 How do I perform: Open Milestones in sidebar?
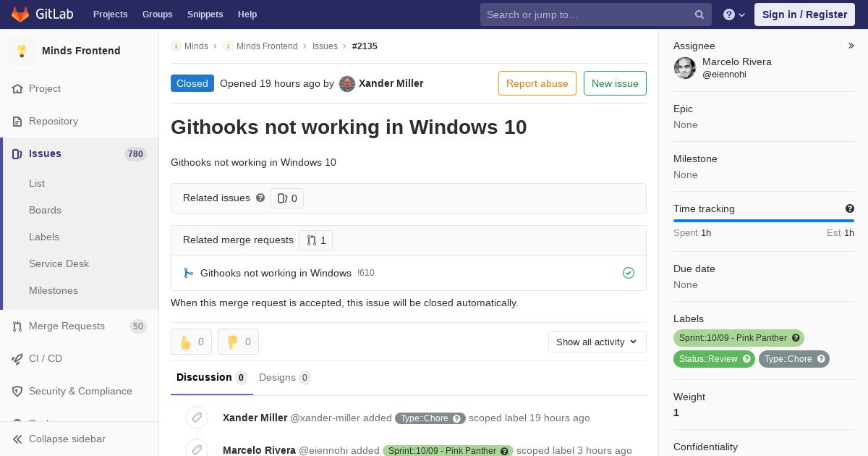[x=54, y=290]
